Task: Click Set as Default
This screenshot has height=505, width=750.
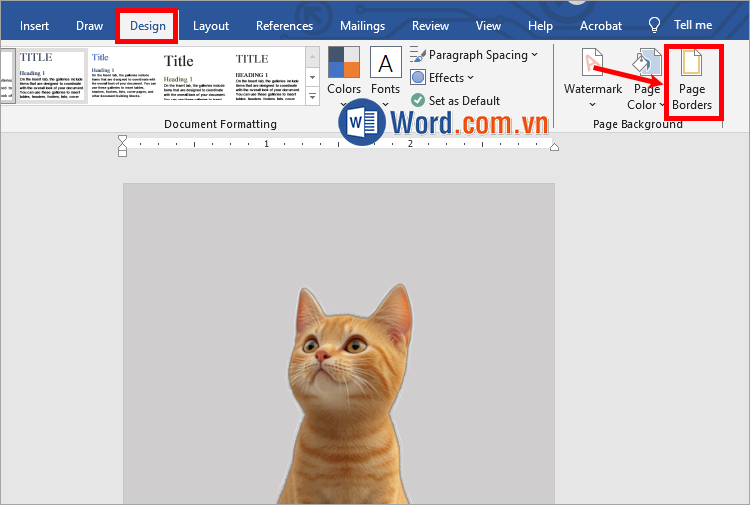Action: click(455, 100)
